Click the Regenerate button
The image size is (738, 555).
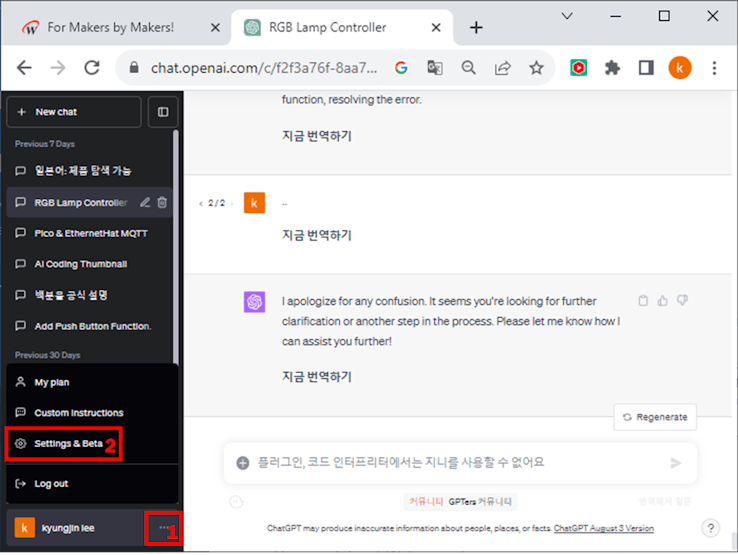pyautogui.click(x=655, y=417)
